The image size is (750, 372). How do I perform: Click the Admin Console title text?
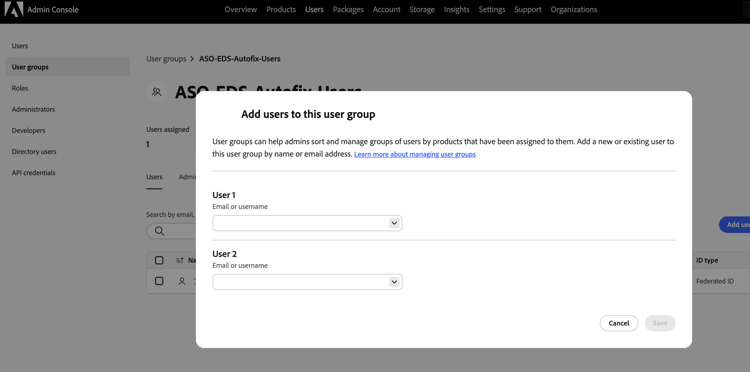(x=53, y=10)
